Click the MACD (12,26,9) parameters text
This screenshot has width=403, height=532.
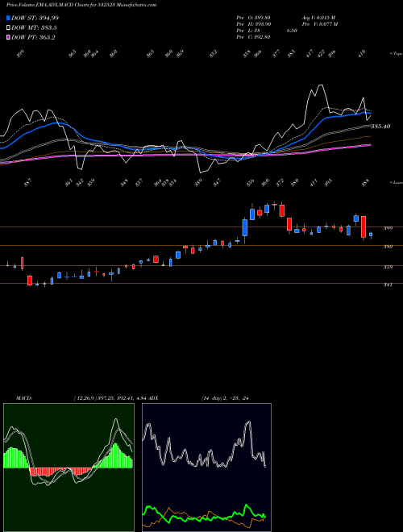click(110, 398)
